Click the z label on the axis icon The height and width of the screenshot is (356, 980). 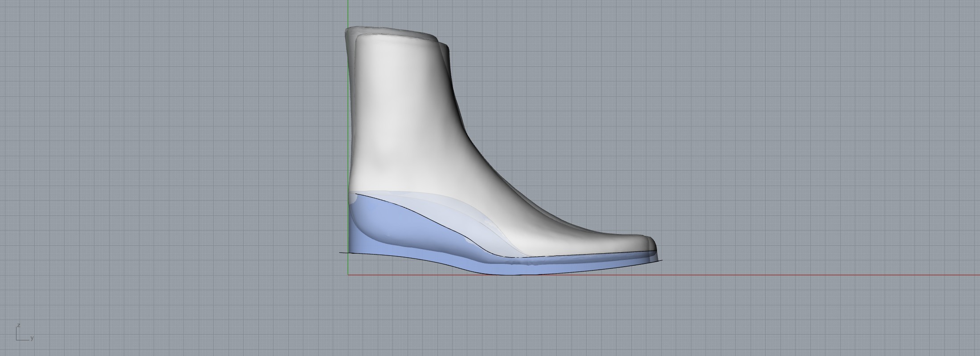(18, 325)
